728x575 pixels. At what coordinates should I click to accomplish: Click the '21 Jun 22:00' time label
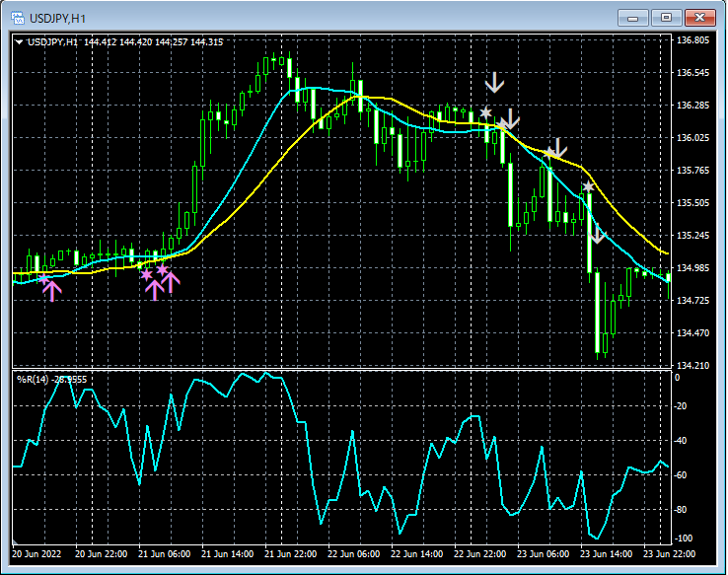[x=291, y=554]
